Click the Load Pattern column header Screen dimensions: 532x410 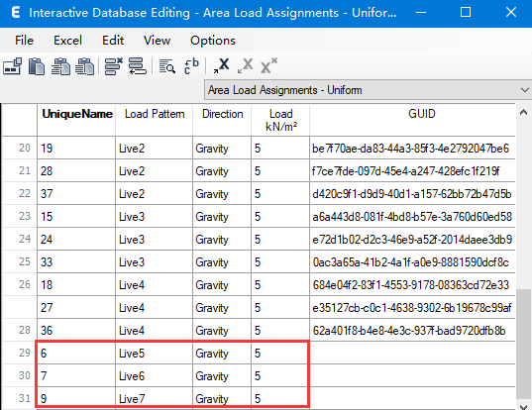(155, 114)
